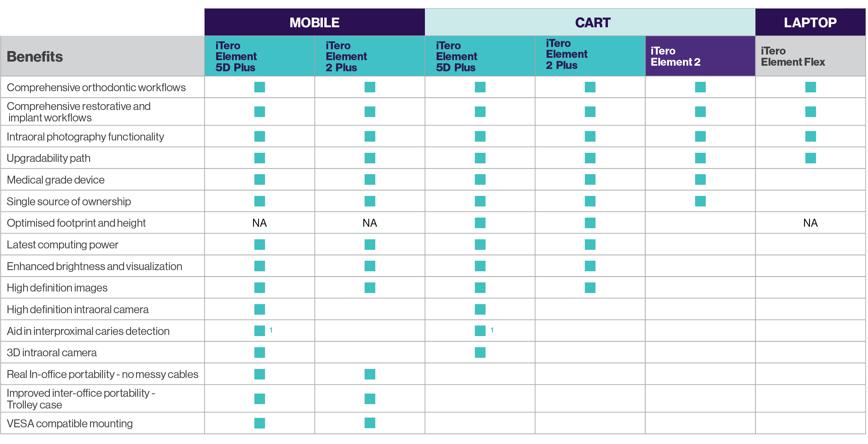Image resolution: width=868 pixels, height=444 pixels.
Task: Click the Cart iTero Element 5D Plus column header
Action: click(456, 56)
